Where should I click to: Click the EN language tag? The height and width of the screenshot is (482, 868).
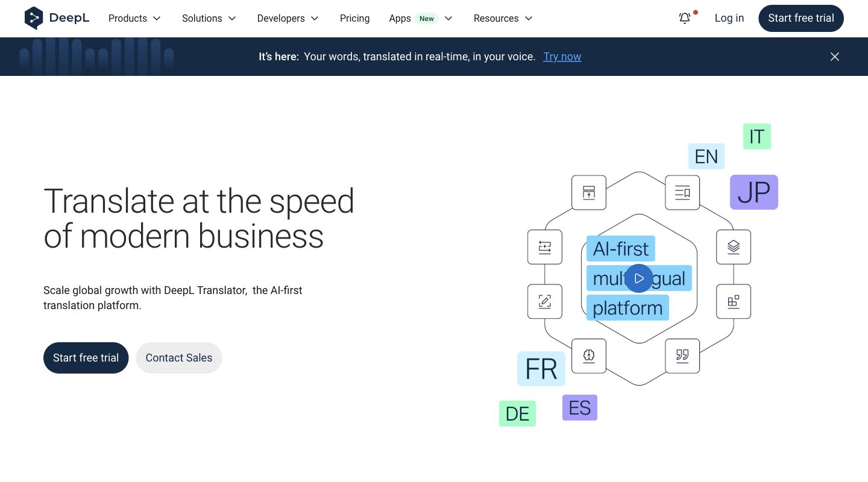pos(706,157)
